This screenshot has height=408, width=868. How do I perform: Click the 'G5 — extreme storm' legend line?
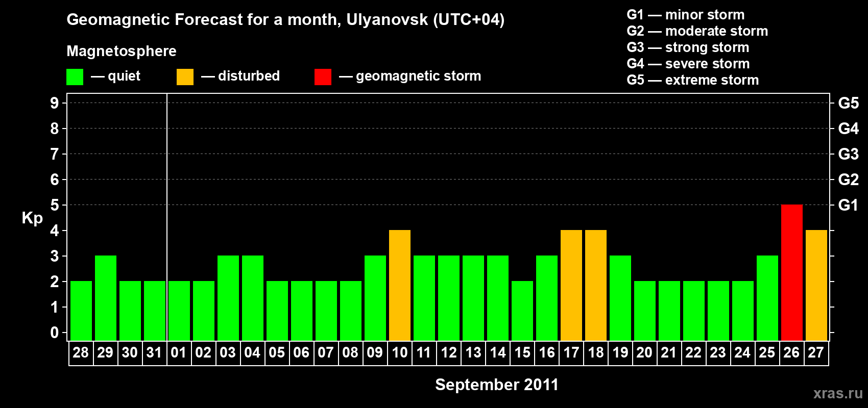tap(693, 80)
